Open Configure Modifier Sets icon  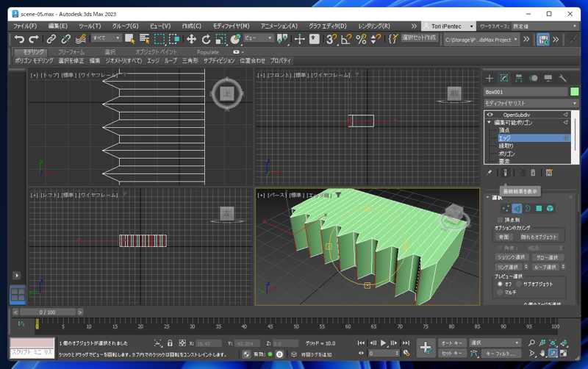[x=549, y=173]
